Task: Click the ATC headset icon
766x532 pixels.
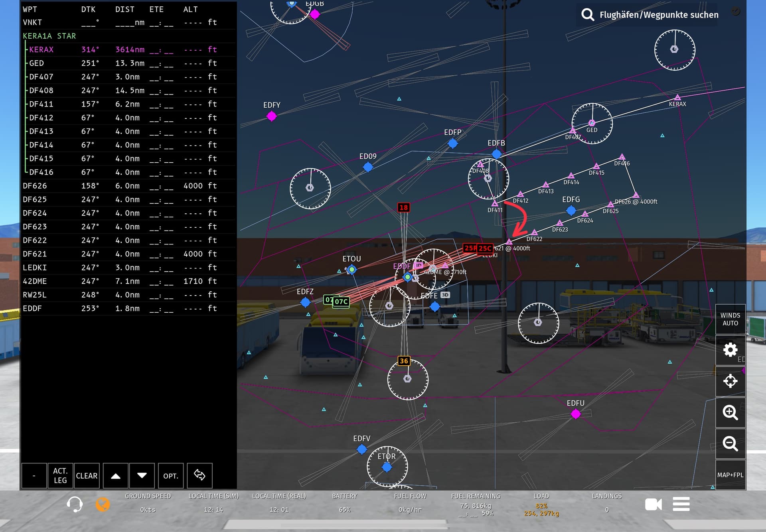Action: [75, 504]
